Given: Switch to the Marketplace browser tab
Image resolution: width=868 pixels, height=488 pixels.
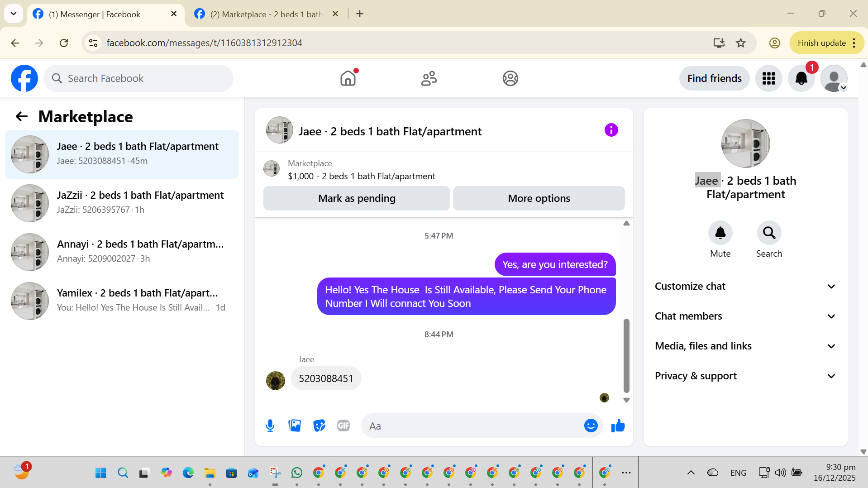Looking at the screenshot, I should (x=266, y=14).
